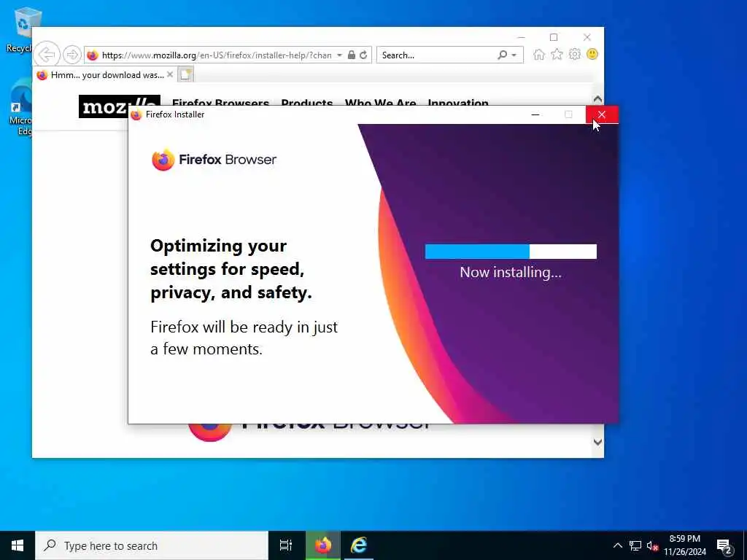Maximize the Internet Explorer window
Image resolution: width=747 pixels, height=560 pixels.
pos(554,37)
